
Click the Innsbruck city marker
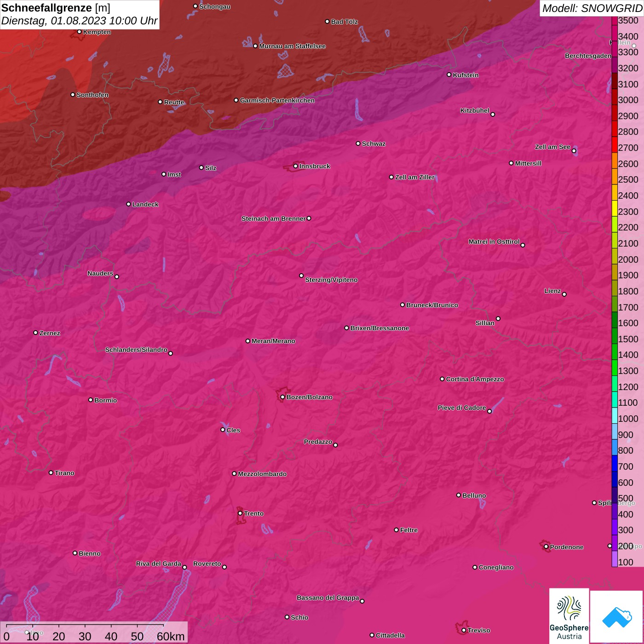(x=296, y=166)
